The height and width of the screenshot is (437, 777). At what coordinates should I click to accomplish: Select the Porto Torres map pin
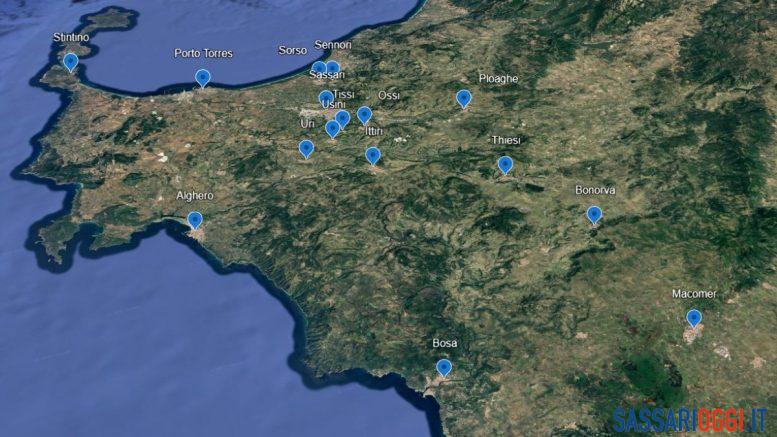tap(202, 78)
